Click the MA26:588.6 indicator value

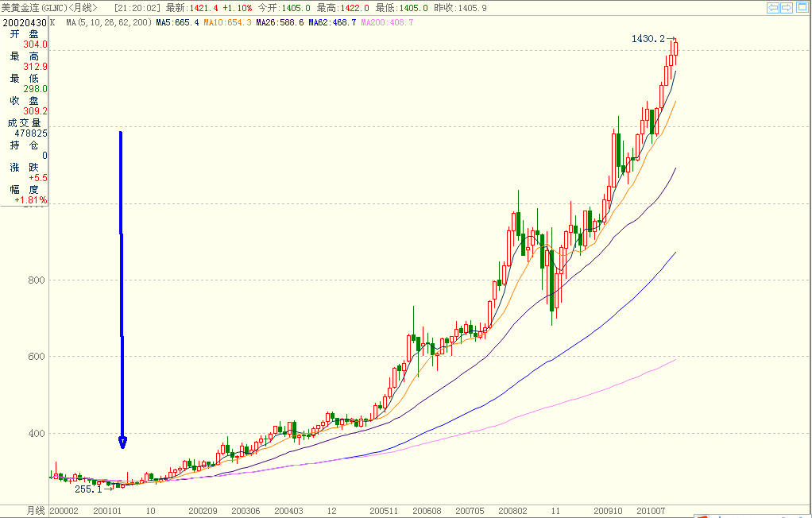point(280,23)
